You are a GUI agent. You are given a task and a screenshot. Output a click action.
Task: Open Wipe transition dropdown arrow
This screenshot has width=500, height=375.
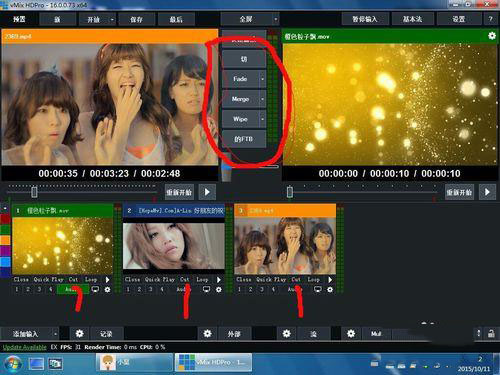[x=262, y=119]
